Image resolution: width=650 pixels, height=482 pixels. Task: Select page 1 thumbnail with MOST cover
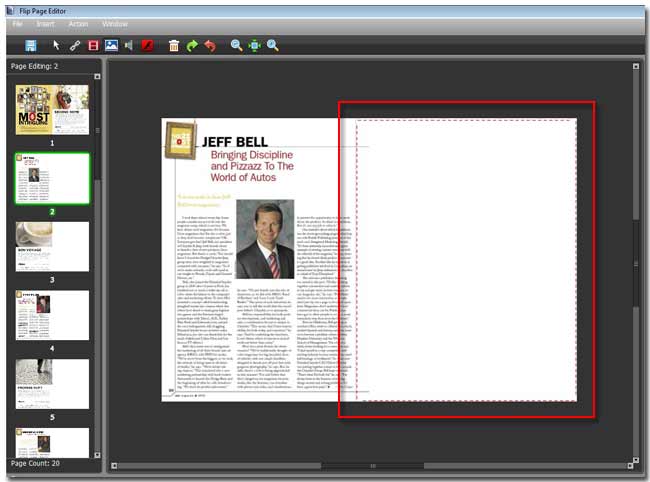coord(52,110)
